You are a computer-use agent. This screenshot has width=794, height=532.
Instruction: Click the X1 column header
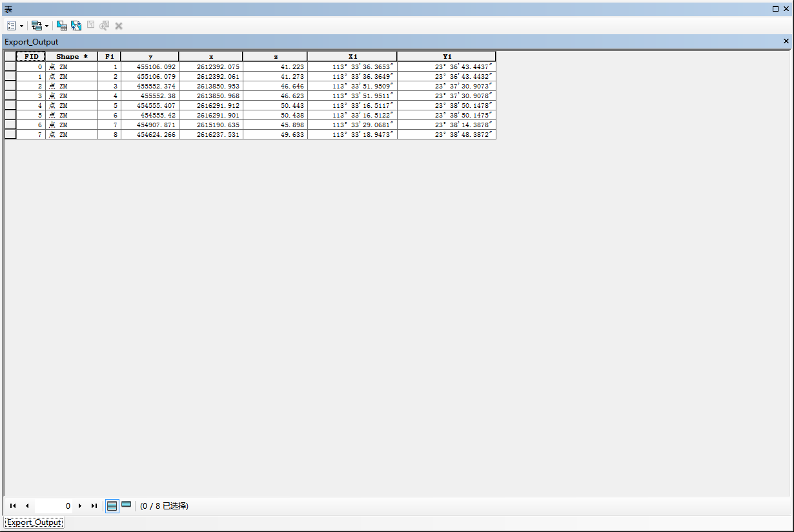[x=352, y=57]
